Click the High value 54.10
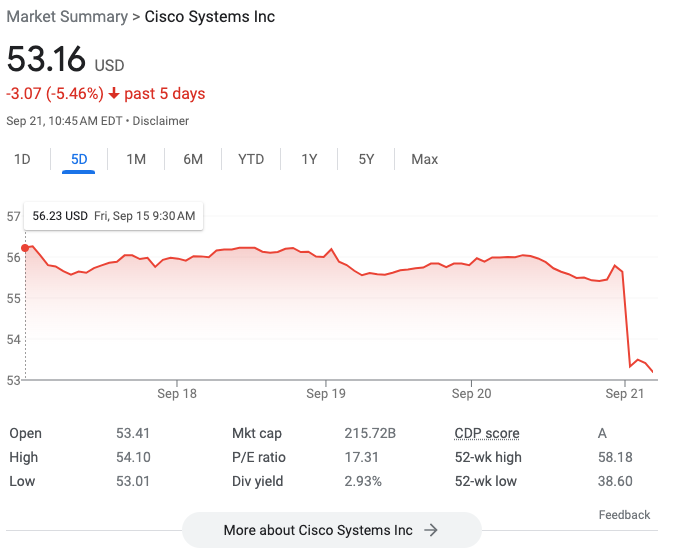696x549 pixels. [x=133, y=457]
